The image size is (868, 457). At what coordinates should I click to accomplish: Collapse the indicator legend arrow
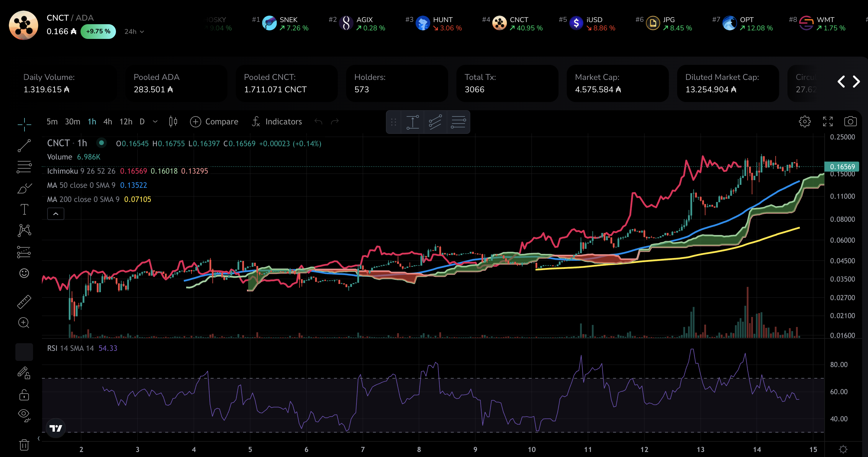pyautogui.click(x=55, y=214)
